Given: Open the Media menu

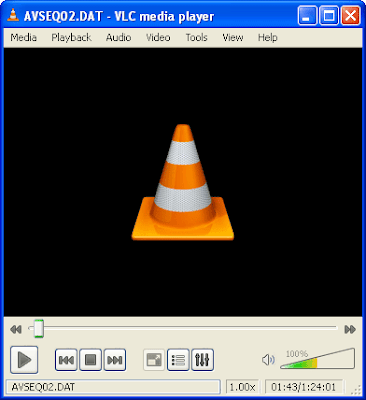Looking at the screenshot, I should pyautogui.click(x=23, y=37).
